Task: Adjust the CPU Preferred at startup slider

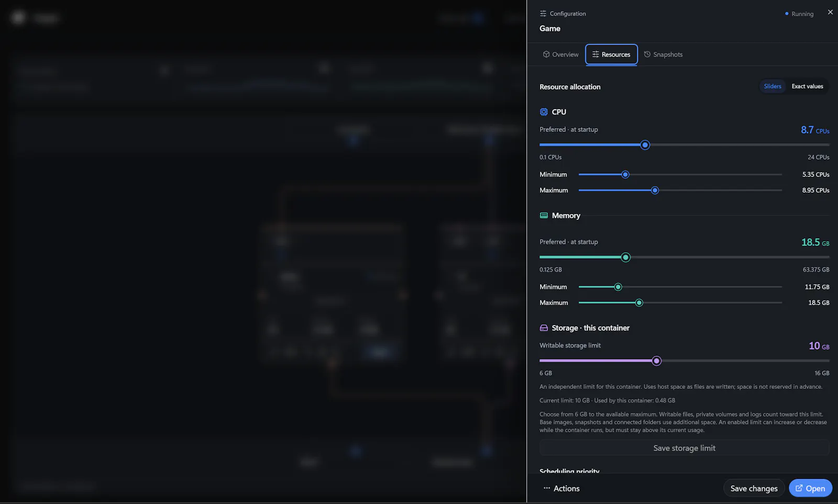Action: [x=645, y=145]
